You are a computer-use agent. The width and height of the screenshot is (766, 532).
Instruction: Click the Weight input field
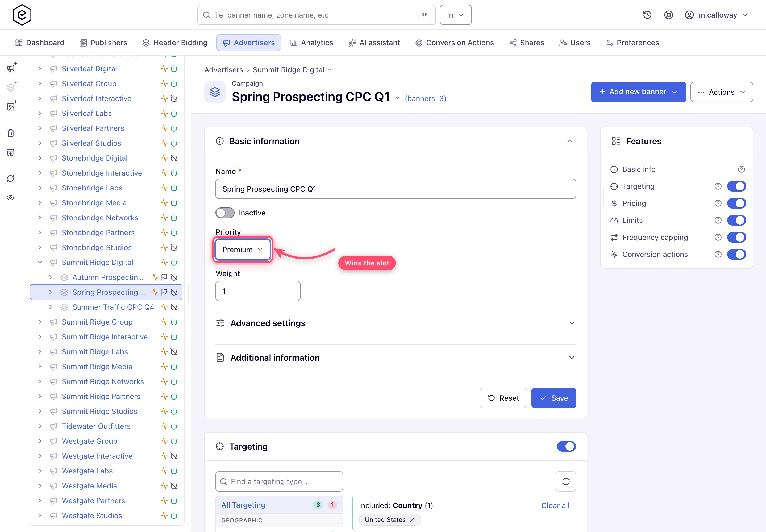258,291
